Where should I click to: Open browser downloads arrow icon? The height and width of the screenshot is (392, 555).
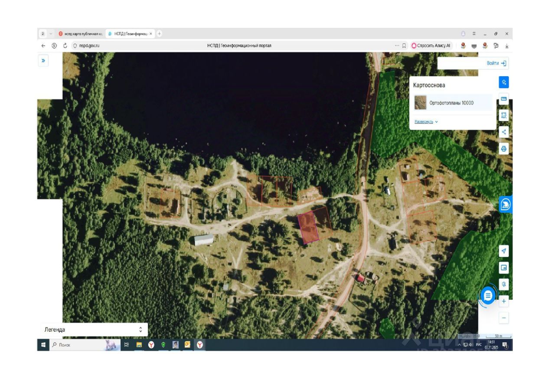pyautogui.click(x=507, y=46)
